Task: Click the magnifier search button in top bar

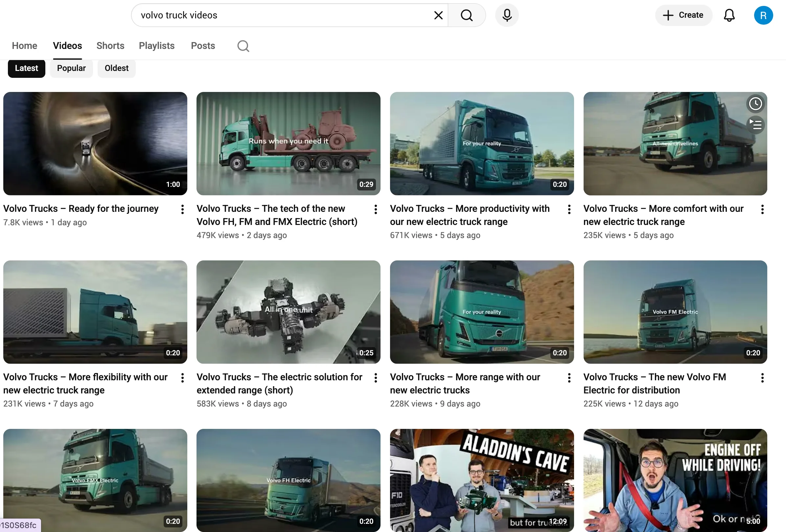Action: click(467, 15)
